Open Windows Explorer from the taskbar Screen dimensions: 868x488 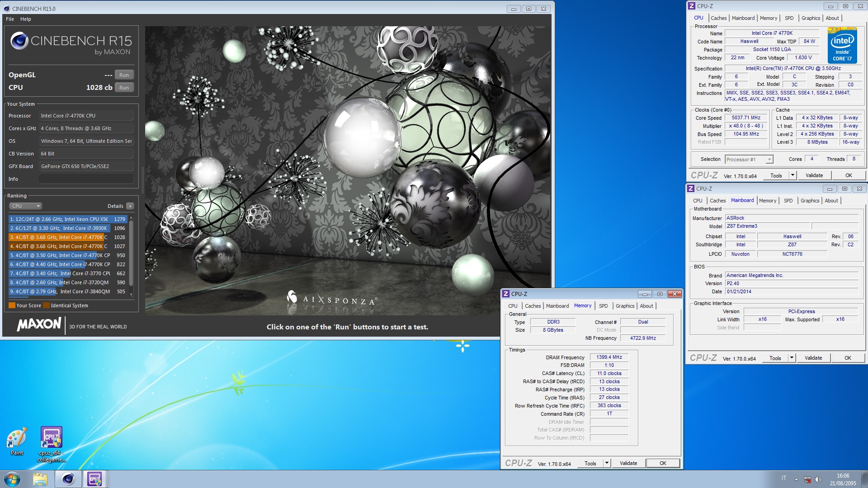click(40, 479)
